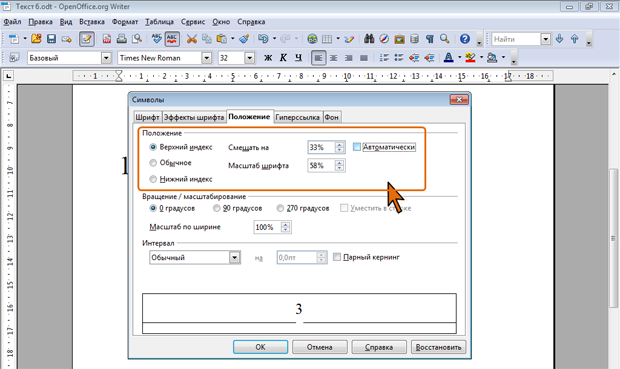Click the Center alignment icon
620x369 pixels.
coord(334,58)
